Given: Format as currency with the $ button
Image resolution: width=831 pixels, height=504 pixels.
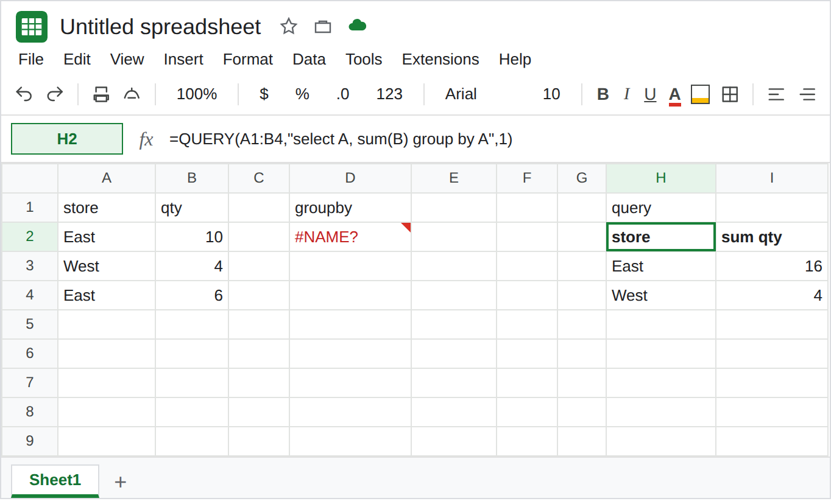Looking at the screenshot, I should tap(264, 94).
